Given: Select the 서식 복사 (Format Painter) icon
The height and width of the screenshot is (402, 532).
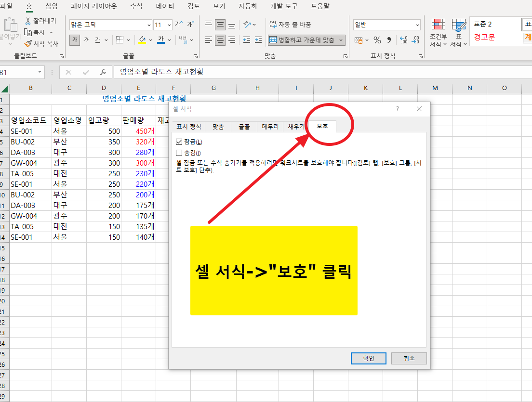Looking at the screenshot, I should (x=27, y=43).
